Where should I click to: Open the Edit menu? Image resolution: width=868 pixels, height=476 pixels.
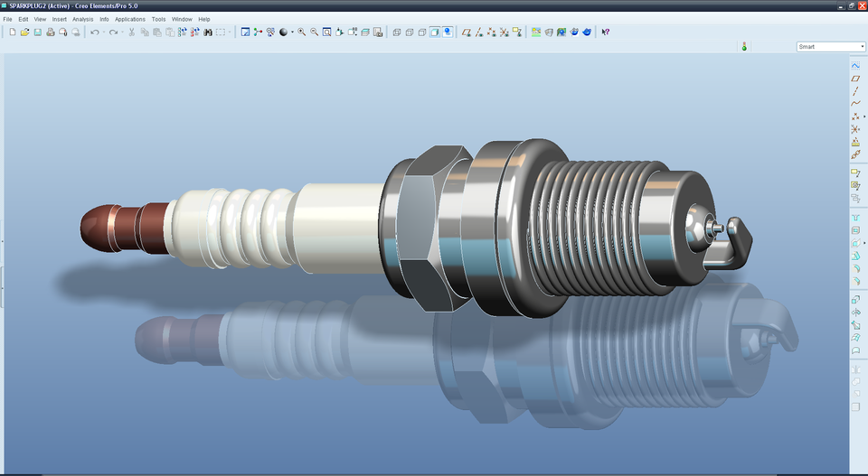(24, 19)
